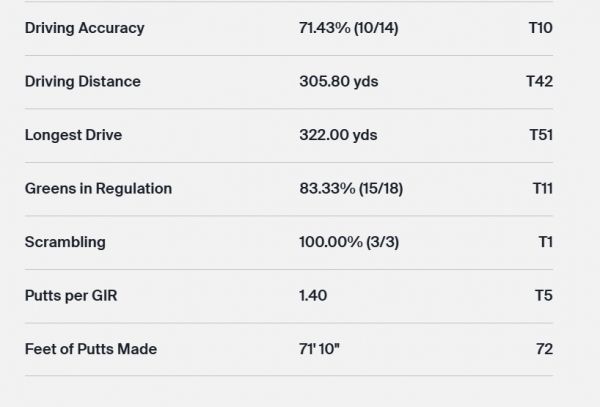Select the 83.33% (15/18) greens value
This screenshot has width=600, height=407.
pos(349,188)
